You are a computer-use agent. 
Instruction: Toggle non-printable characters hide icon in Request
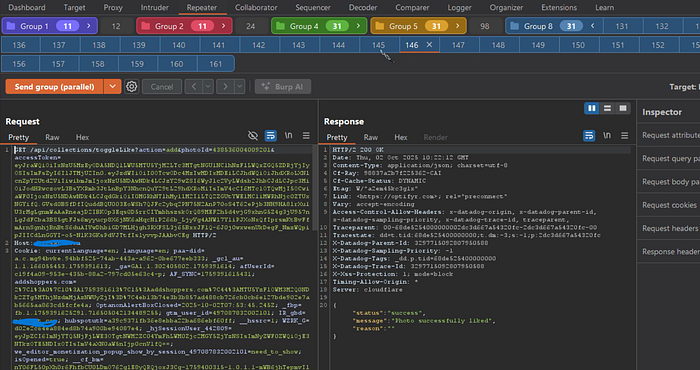coord(253,136)
